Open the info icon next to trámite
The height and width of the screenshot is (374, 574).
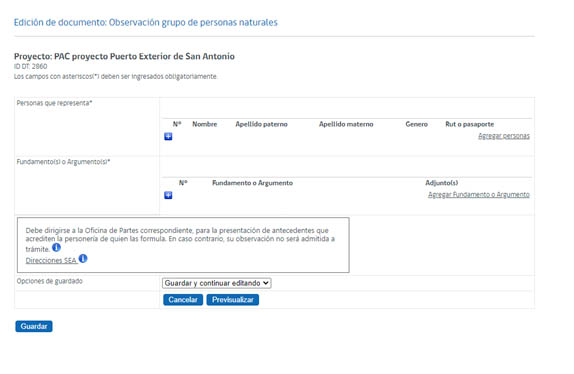56,248
